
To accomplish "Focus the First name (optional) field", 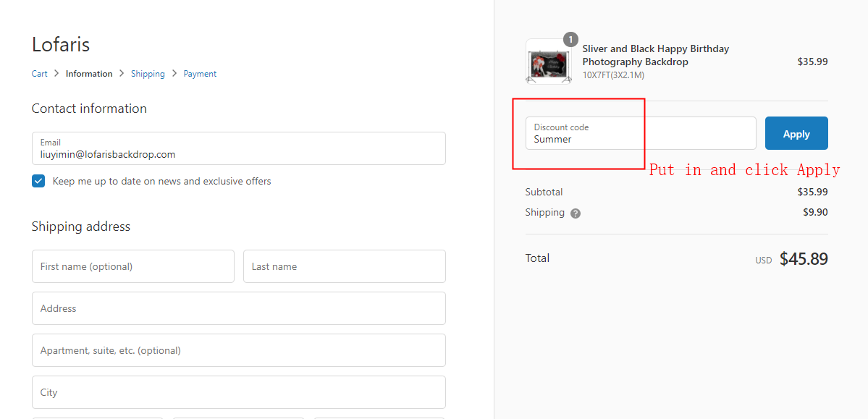I will coord(133,266).
